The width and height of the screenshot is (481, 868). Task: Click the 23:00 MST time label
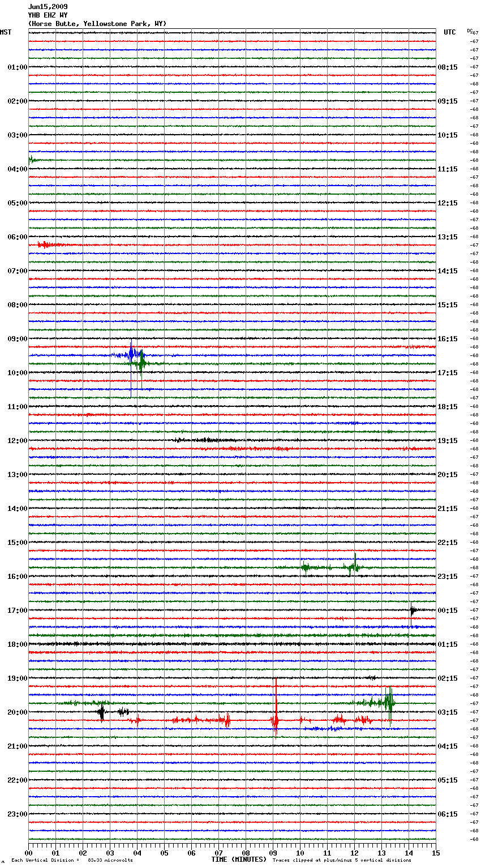[18, 814]
